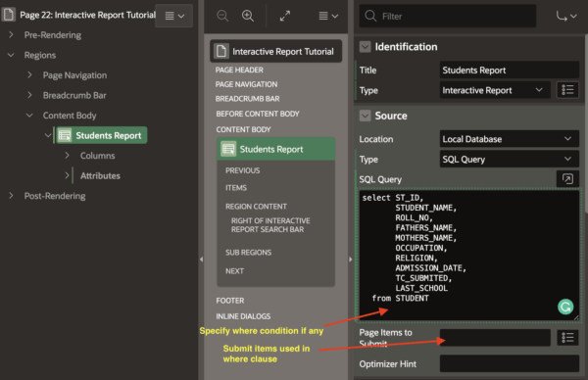This screenshot has width=588, height=380.
Task: Click RIGHT OF INTERACTIVE REPORT SEARCH BAR slot
Action: (270, 225)
